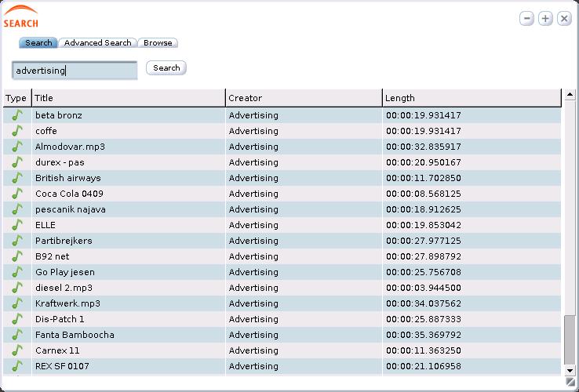Click the scrollbar down arrow
The image size is (579, 392).
pyautogui.click(x=570, y=370)
